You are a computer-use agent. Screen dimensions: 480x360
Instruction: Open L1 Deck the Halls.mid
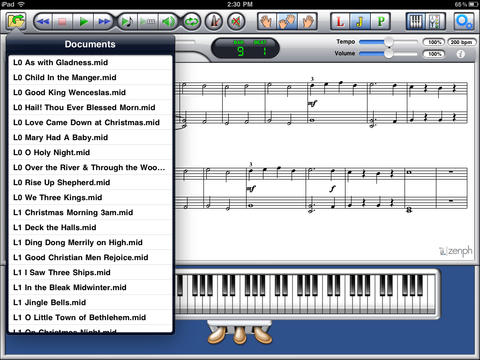[90, 227]
